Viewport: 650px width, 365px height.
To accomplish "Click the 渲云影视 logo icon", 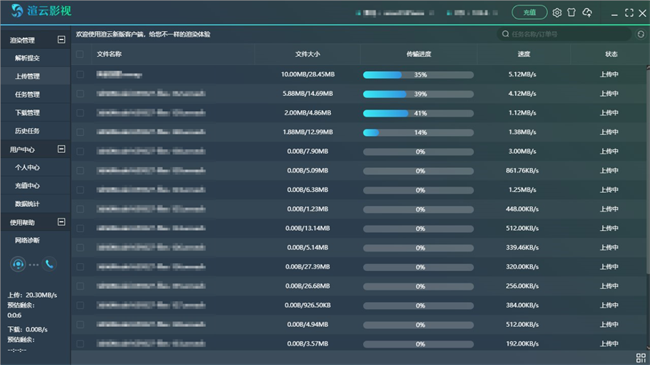I will click(17, 11).
